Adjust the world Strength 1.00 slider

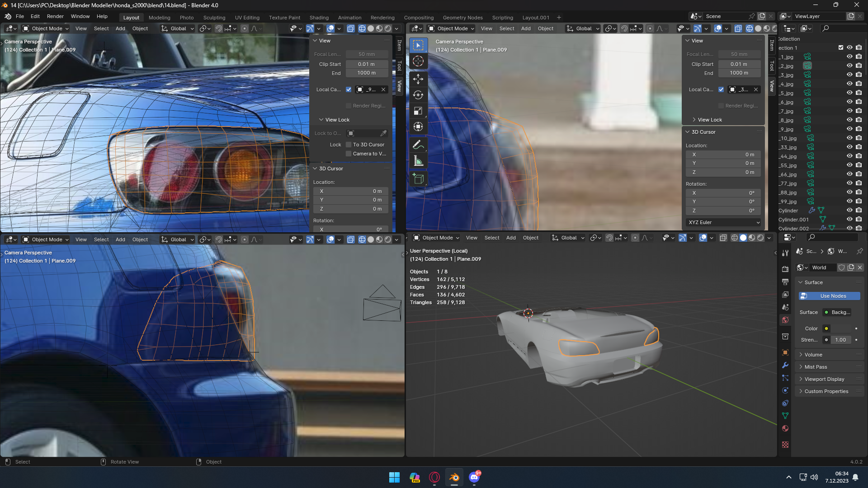840,340
